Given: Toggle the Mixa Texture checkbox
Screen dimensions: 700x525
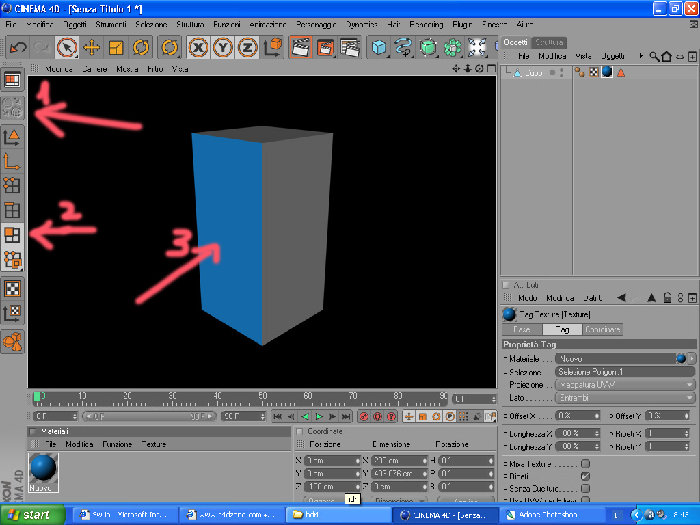Looking at the screenshot, I should tap(585, 464).
